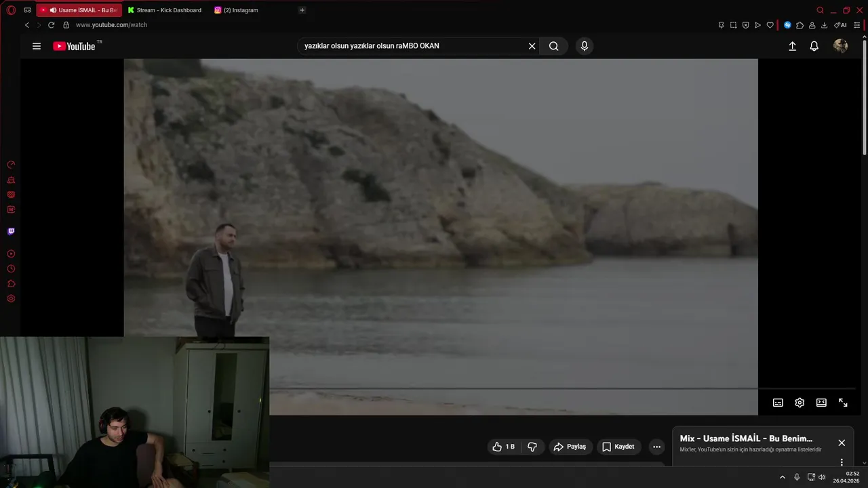Toggle theater mode on the player
Image resolution: width=868 pixels, height=488 pixels.
(821, 403)
